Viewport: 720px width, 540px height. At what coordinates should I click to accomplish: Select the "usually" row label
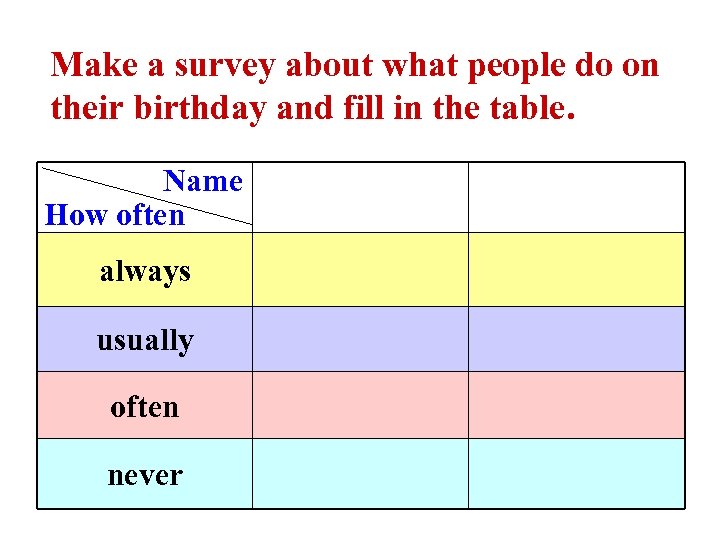[x=145, y=340]
